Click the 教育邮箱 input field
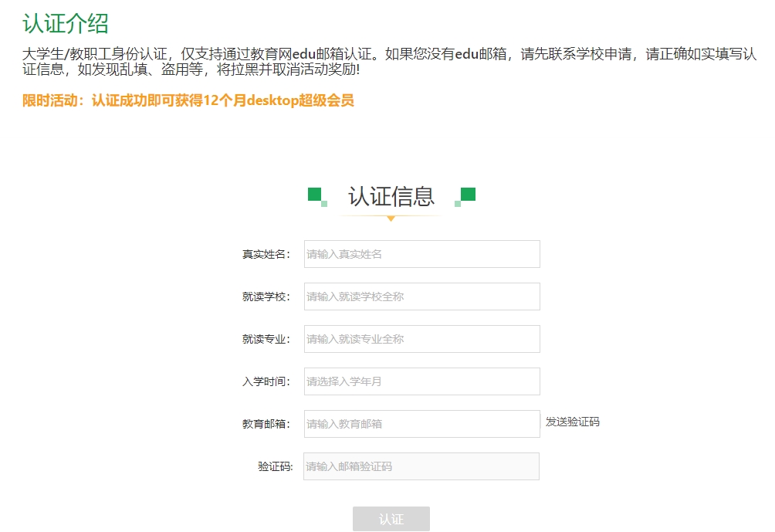Screen dimensions: 775x532 421,424
